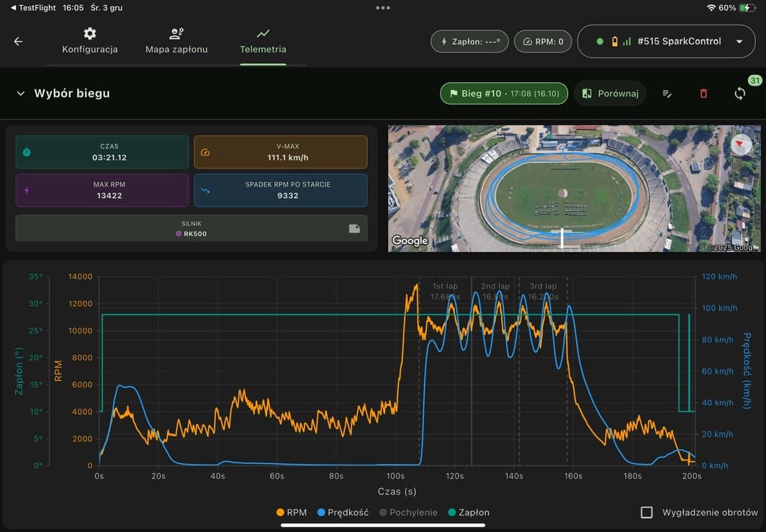Click the Porównaj compare button
Screen dimensions: 766x532
pos(610,94)
